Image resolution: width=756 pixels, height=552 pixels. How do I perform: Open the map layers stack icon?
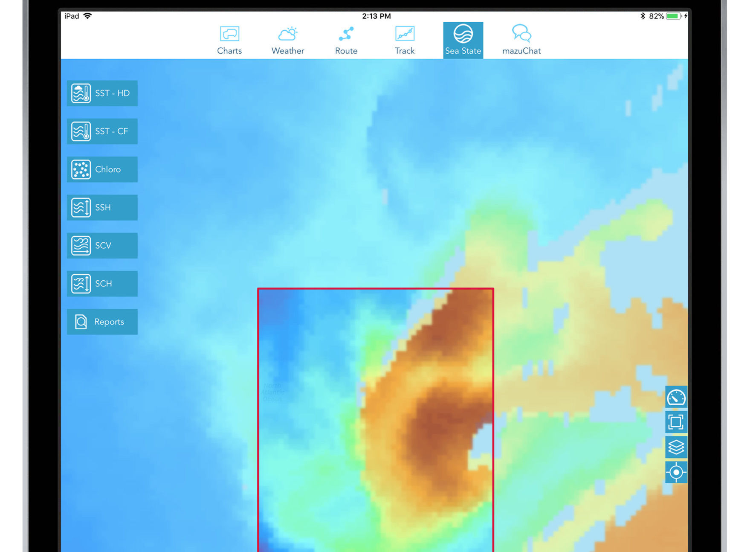pos(676,447)
